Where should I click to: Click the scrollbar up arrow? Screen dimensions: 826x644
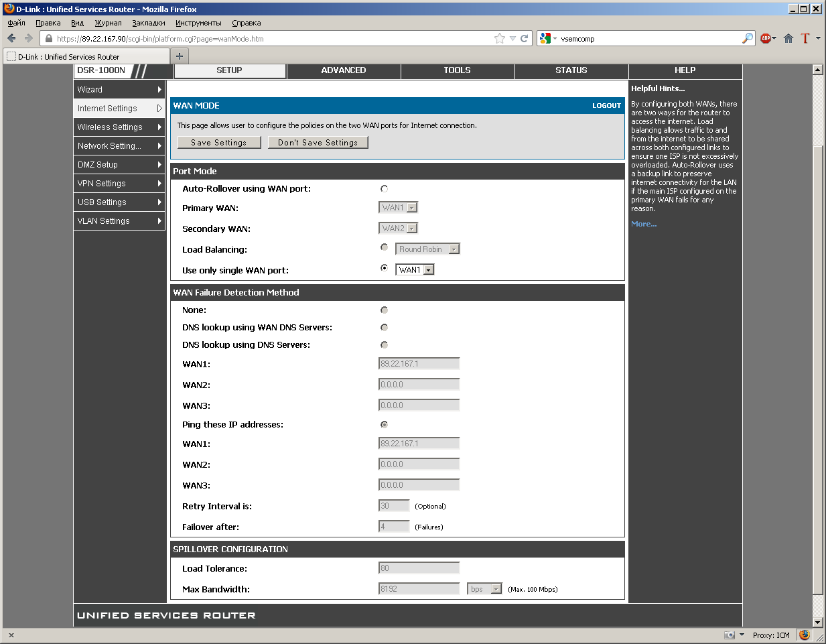point(817,70)
